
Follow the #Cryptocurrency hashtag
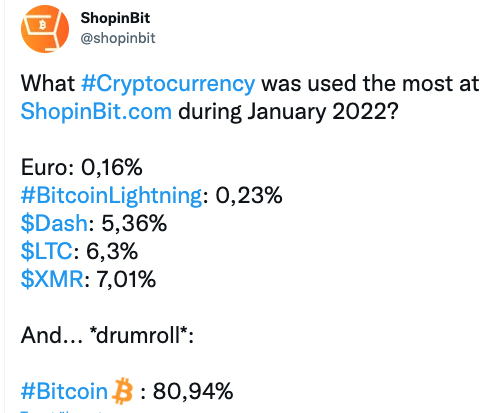(x=168, y=83)
